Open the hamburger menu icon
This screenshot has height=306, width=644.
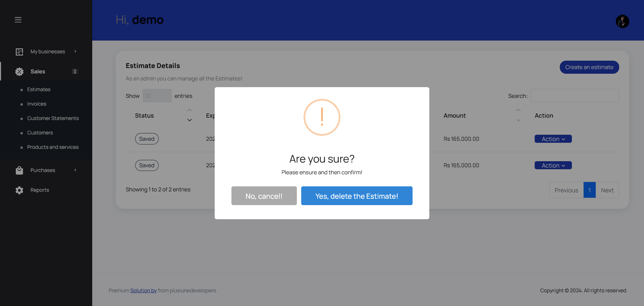click(x=18, y=20)
